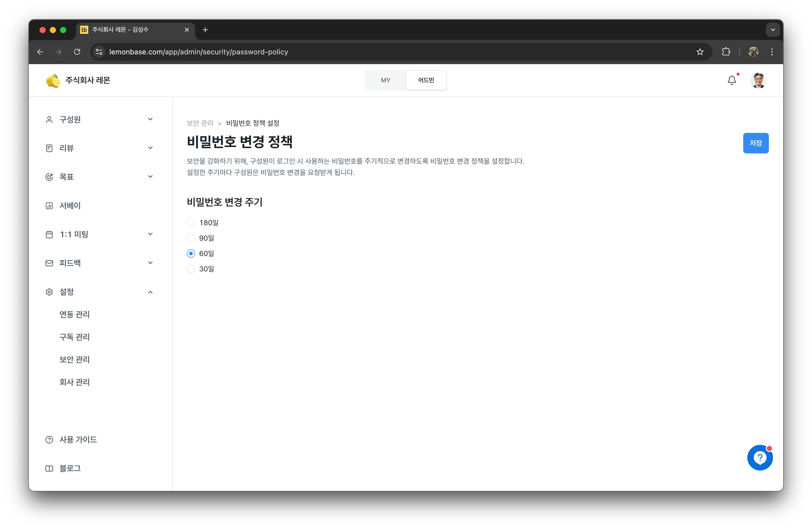This screenshot has width=812, height=529.
Task: Click the browser forward arrow
Action: point(59,52)
